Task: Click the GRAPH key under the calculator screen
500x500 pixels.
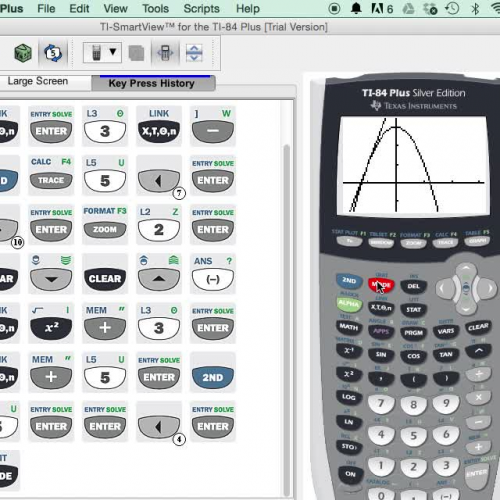Action: click(x=477, y=240)
